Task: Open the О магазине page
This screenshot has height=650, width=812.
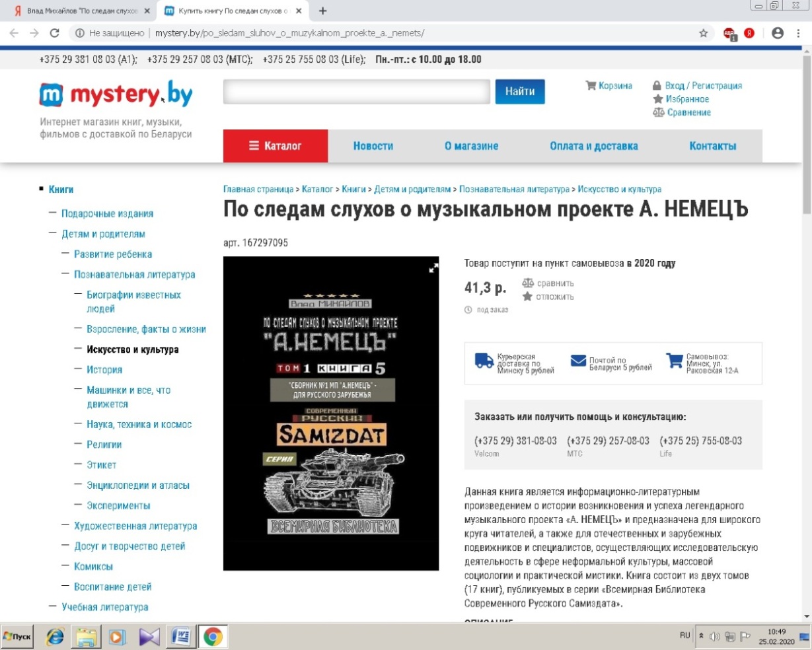Action: [x=472, y=146]
